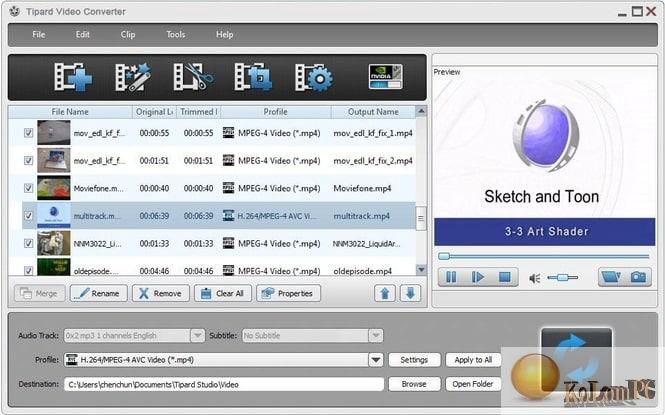Open the Effect edit tool icon
665x415 pixels.
[x=133, y=77]
